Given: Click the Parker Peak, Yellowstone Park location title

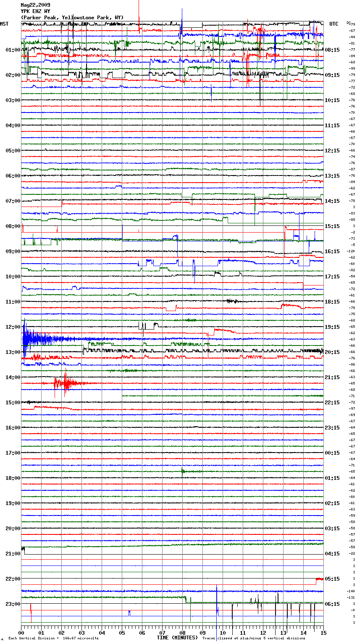Looking at the screenshot, I should tap(72, 18).
